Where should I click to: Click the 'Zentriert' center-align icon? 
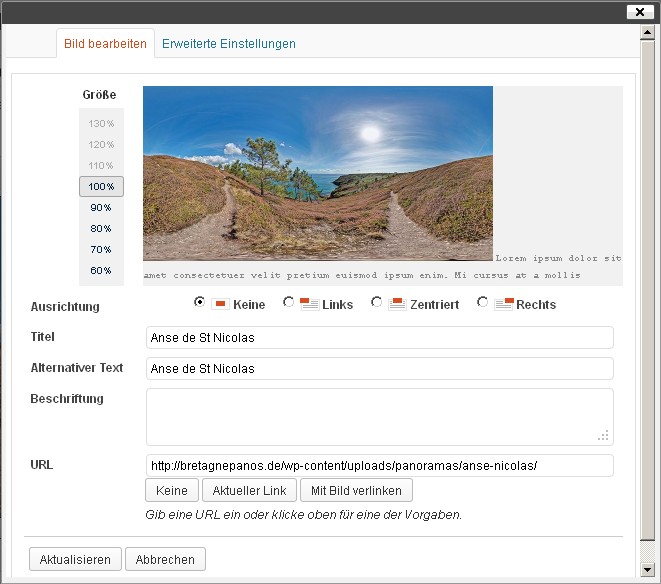[x=396, y=304]
